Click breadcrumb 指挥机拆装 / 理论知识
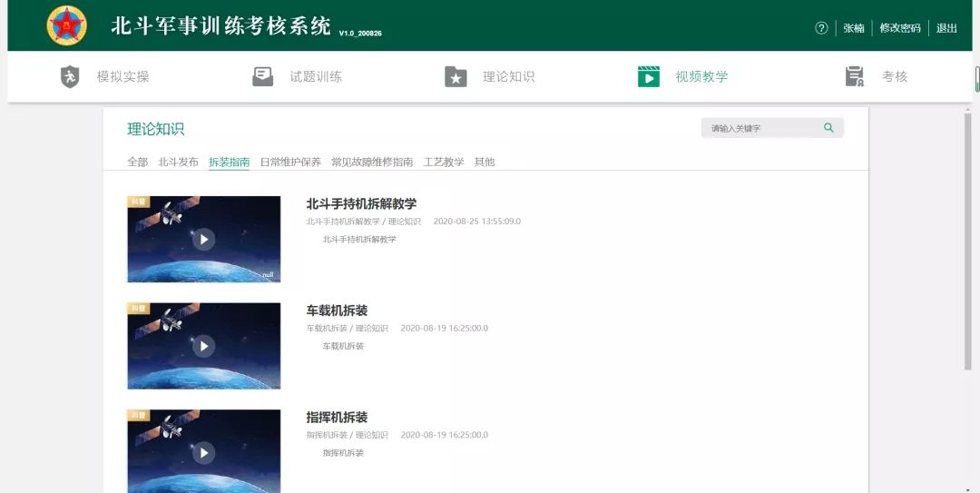Image resolution: width=980 pixels, height=493 pixels. click(x=347, y=435)
